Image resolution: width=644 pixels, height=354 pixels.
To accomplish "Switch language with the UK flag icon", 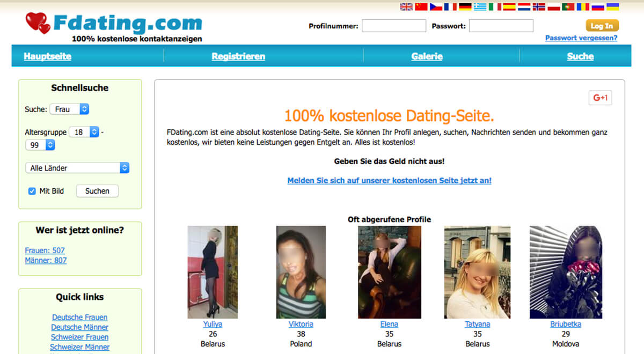I will 406,7.
